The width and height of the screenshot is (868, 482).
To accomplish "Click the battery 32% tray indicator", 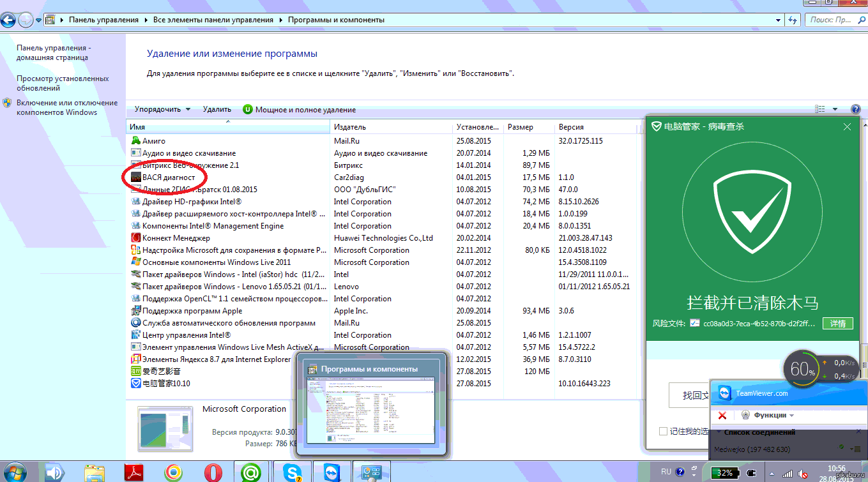I will tap(727, 473).
